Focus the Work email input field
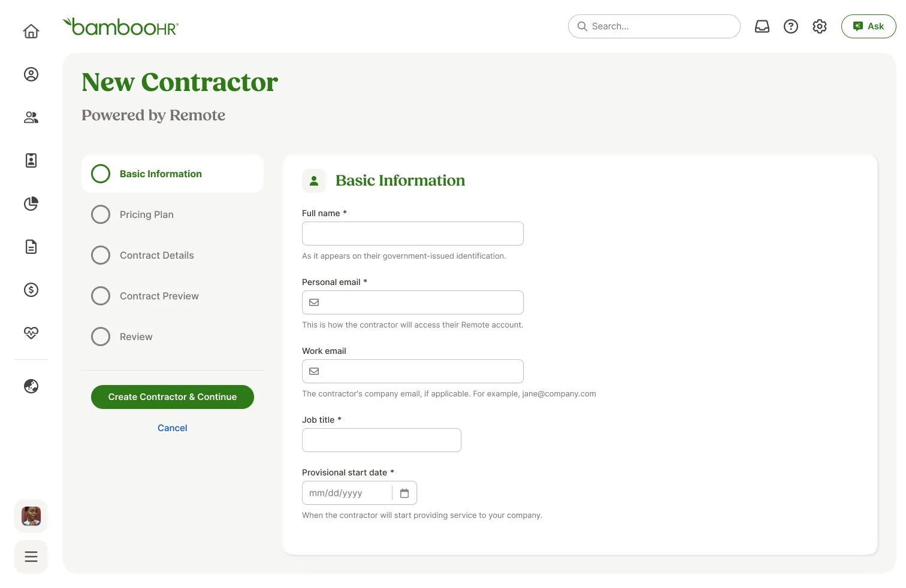Image resolution: width=906 pixels, height=588 pixels. point(413,371)
